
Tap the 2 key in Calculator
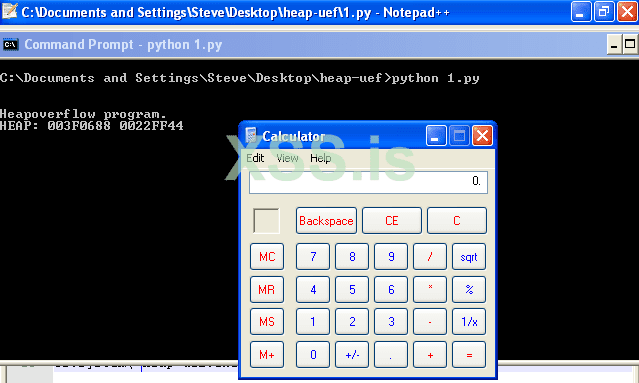[x=352, y=322]
